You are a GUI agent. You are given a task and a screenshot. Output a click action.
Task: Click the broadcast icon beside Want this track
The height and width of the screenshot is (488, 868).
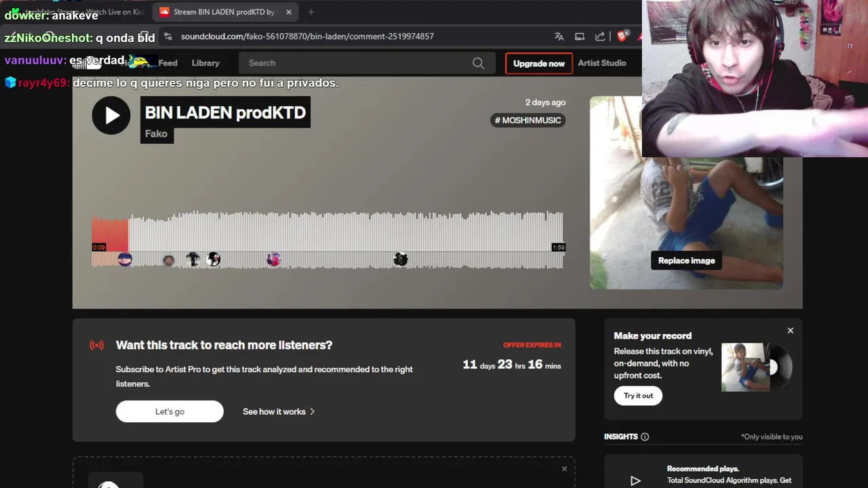point(97,345)
